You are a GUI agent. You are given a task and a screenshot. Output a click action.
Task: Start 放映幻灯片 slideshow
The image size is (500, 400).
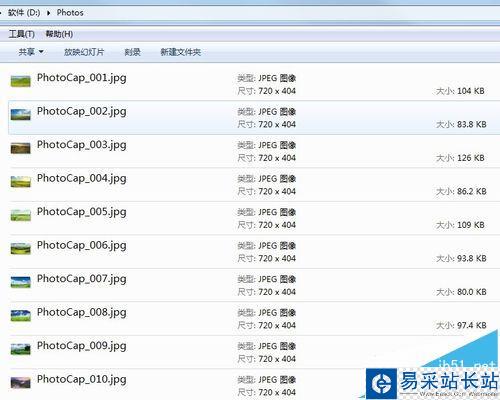[84, 52]
